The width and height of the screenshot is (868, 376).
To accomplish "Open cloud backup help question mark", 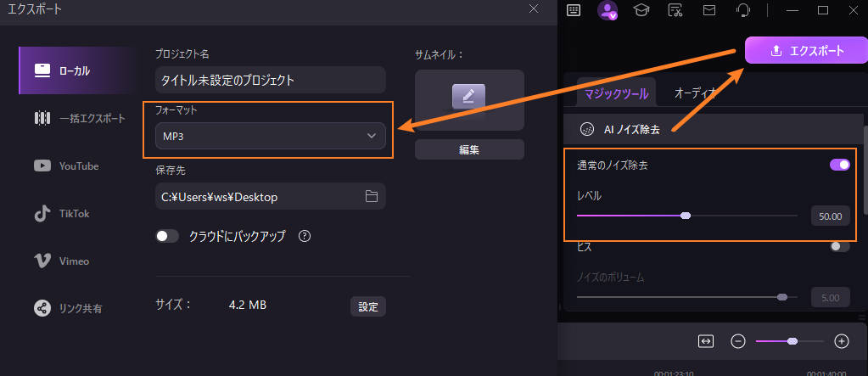I will pos(304,236).
